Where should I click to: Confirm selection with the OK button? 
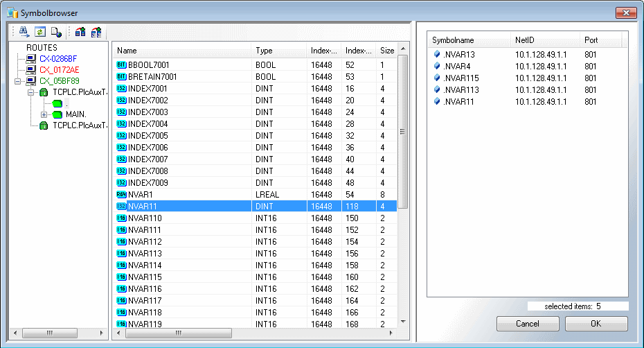596,324
